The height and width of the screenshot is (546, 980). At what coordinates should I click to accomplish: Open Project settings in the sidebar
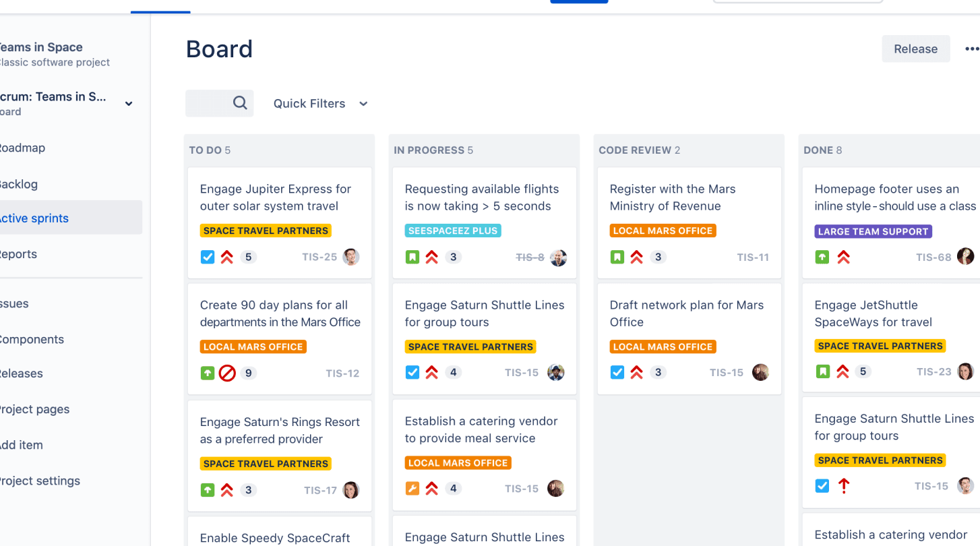[x=40, y=481]
